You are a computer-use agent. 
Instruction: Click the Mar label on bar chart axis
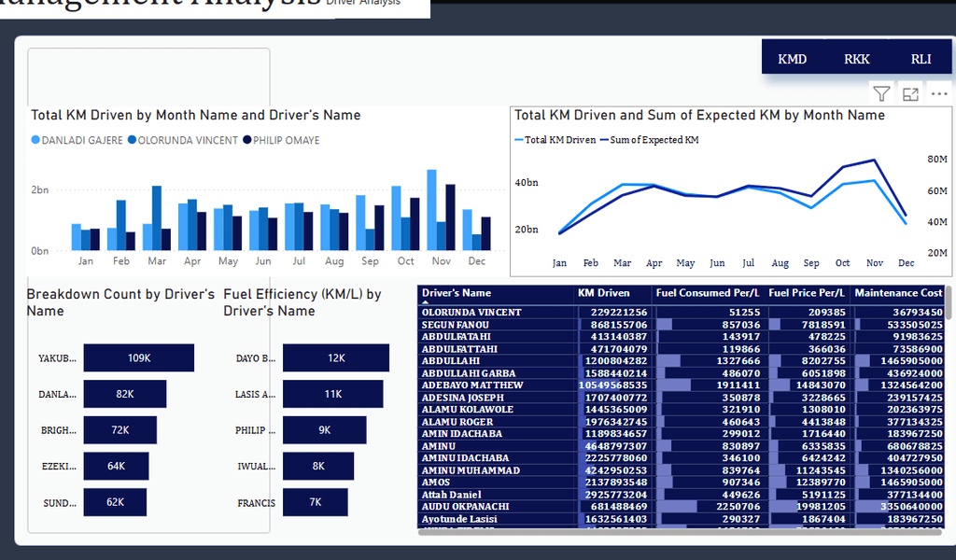[157, 260]
